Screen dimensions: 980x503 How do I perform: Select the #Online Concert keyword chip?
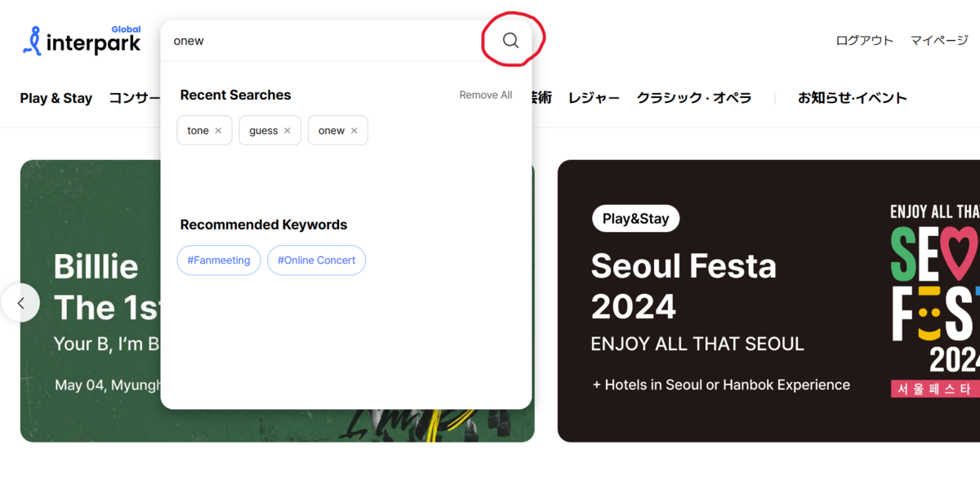(316, 260)
